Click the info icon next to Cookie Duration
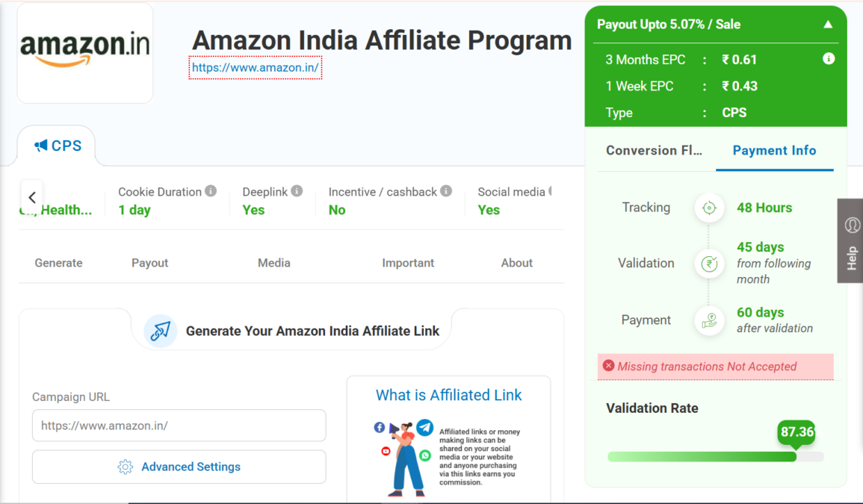Screen dimensions: 863x504 pyautogui.click(x=211, y=191)
